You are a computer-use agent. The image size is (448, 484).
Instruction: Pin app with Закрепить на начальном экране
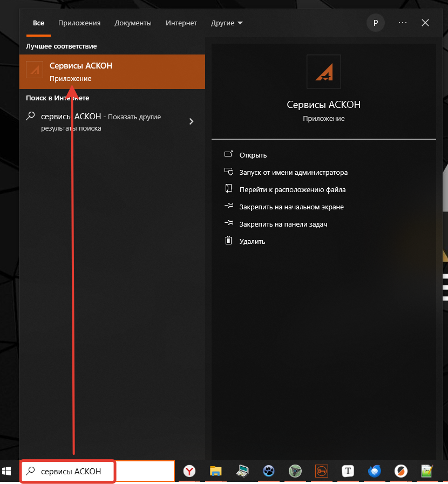click(291, 207)
